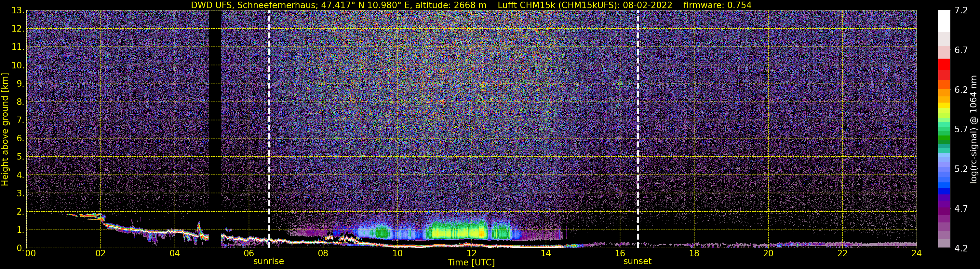Click the height-axis tick label '0.'

[x=20, y=248]
